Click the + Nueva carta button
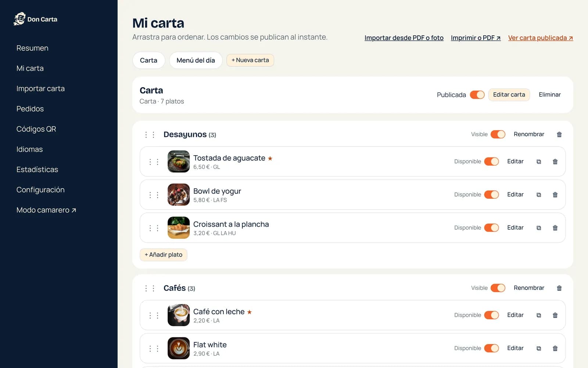Screen dimensions: 588x368 tap(250, 60)
